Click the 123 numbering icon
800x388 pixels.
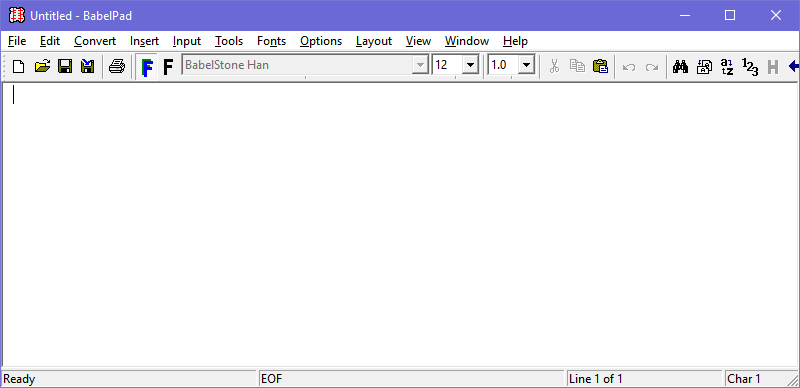750,66
